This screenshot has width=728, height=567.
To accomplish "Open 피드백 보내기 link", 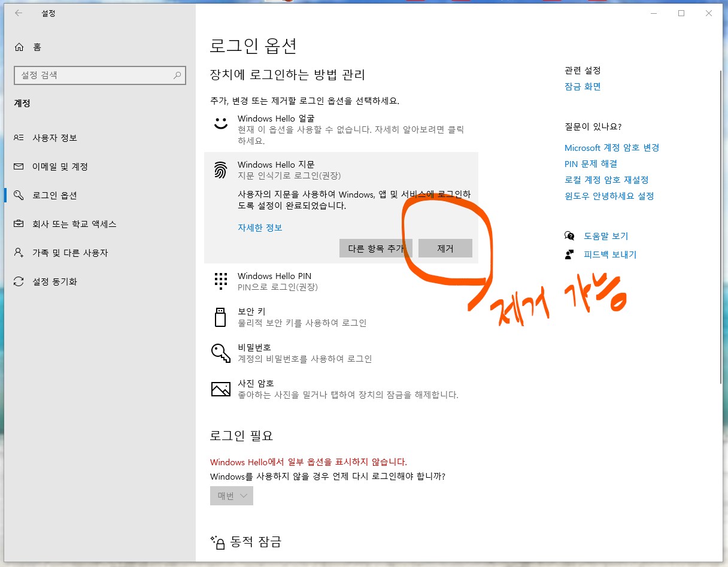I will (x=610, y=254).
